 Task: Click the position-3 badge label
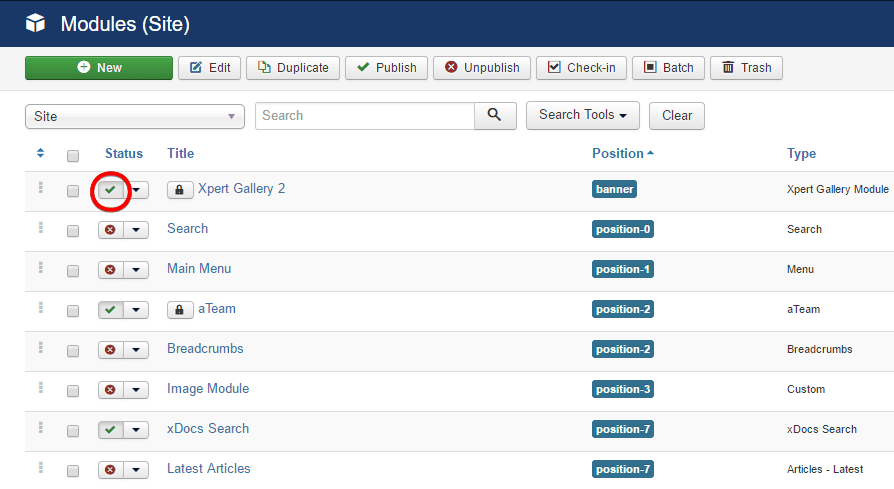622,389
